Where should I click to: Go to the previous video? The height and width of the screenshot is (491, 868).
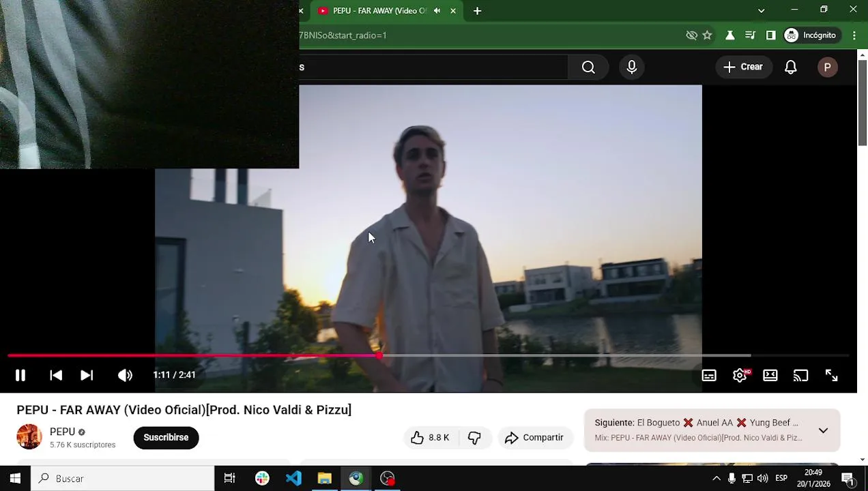point(56,375)
